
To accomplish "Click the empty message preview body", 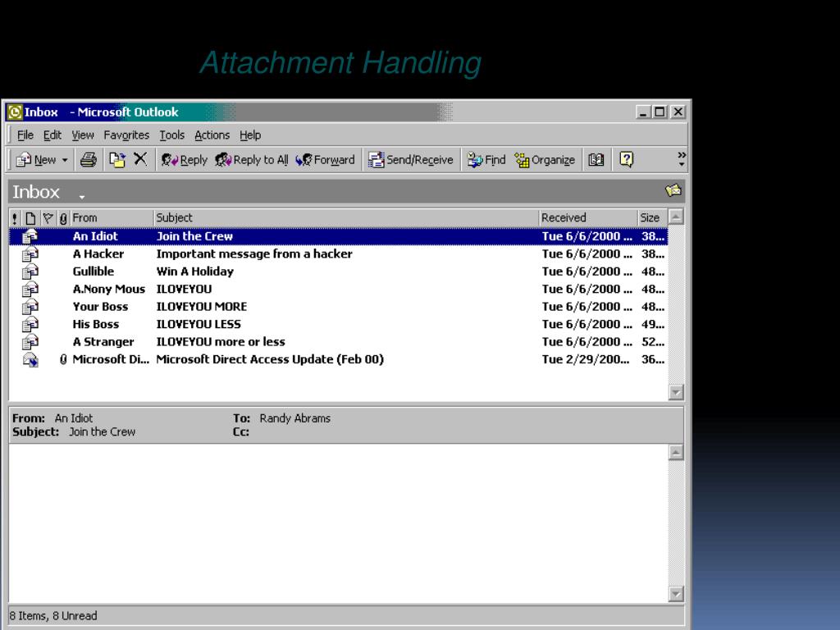I will point(339,523).
